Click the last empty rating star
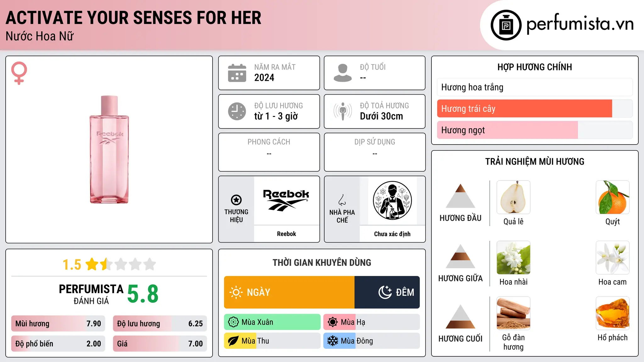Image resolution: width=644 pixels, height=362 pixels. pyautogui.click(x=150, y=264)
